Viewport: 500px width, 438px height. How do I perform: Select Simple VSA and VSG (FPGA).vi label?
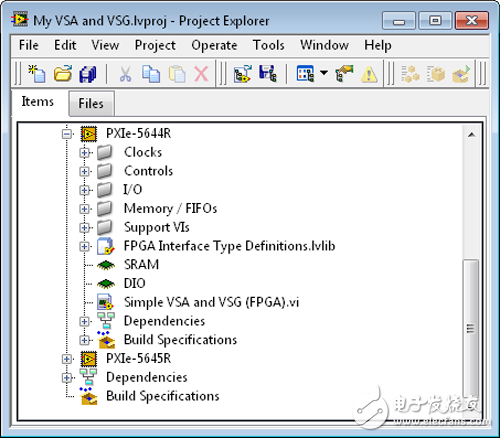[211, 302]
